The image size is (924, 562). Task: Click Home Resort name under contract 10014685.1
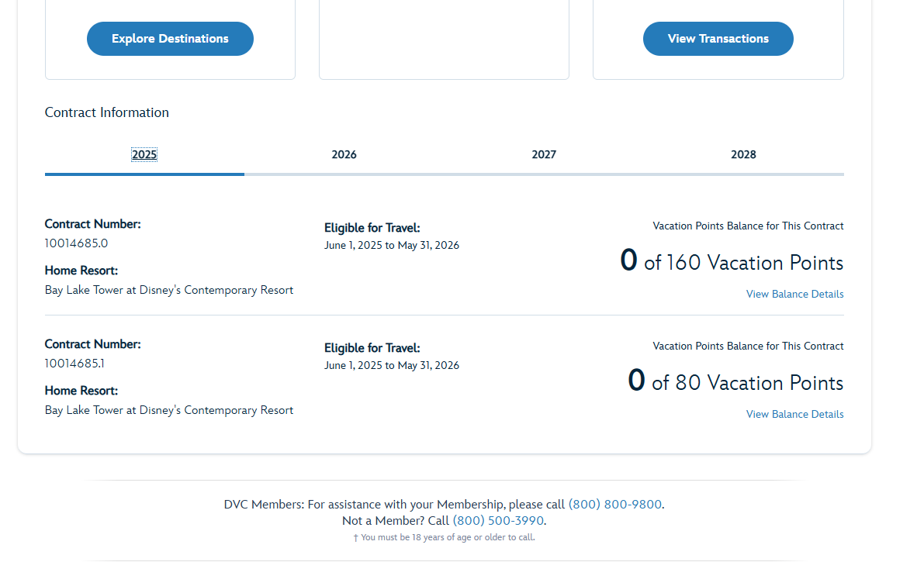coord(169,411)
